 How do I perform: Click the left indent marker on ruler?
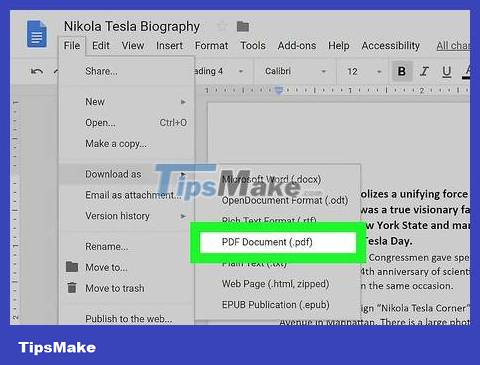click(x=279, y=90)
